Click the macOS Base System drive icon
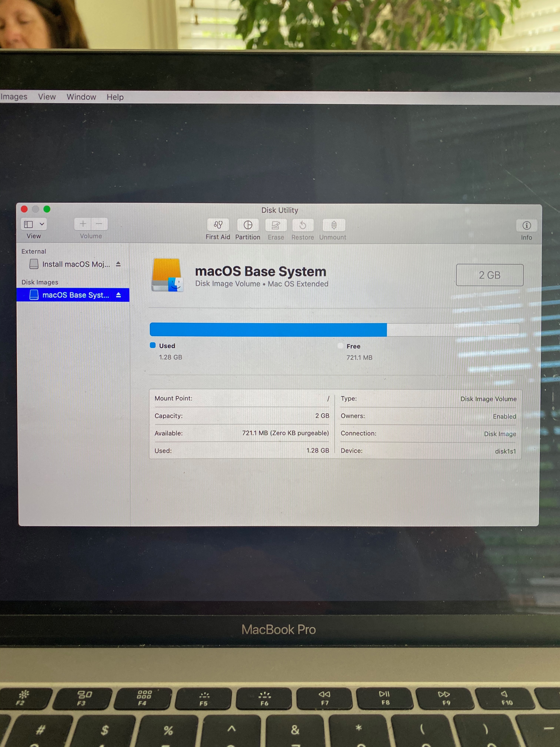 [167, 275]
